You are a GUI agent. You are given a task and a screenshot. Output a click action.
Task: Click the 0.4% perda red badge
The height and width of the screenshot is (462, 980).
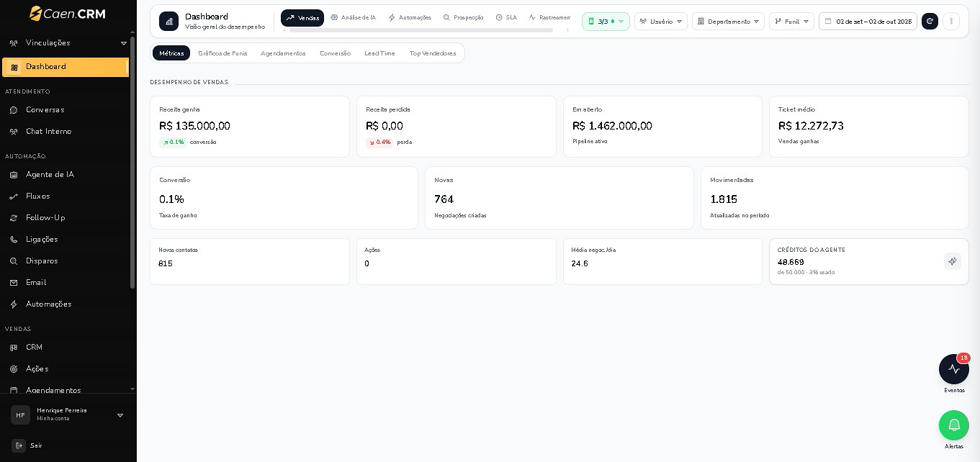pos(379,142)
